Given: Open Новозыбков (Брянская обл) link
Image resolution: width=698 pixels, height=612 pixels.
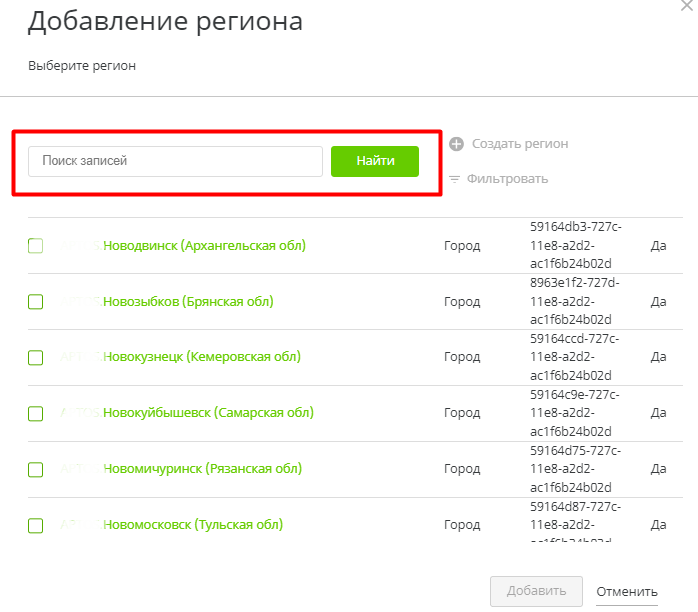Looking at the screenshot, I should click(188, 302).
